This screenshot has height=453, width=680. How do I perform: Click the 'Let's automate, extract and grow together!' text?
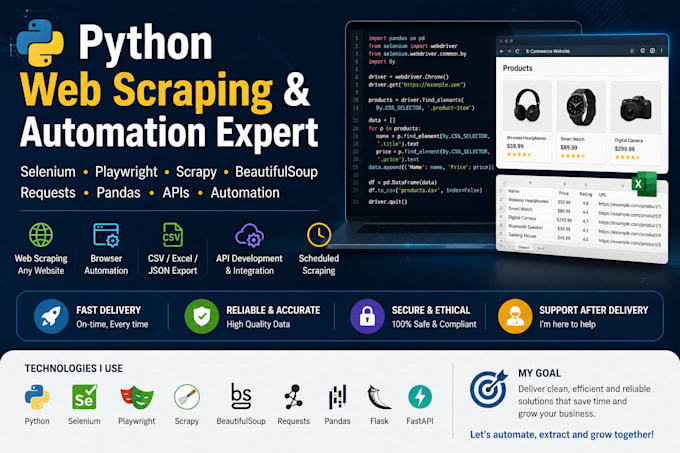[x=562, y=434]
